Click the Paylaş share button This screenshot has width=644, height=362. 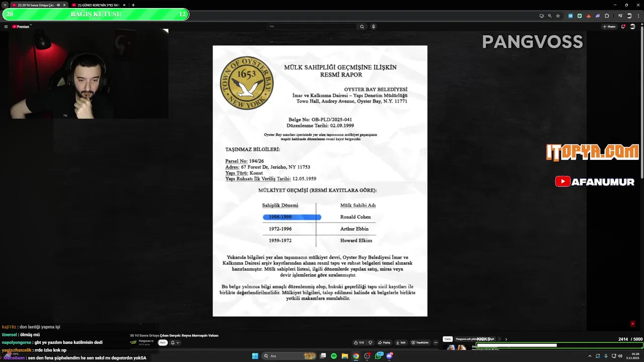384,342
